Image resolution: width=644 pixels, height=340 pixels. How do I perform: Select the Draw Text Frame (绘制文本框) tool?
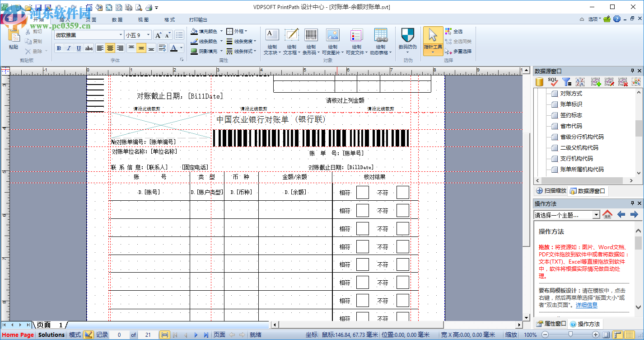[x=291, y=42]
